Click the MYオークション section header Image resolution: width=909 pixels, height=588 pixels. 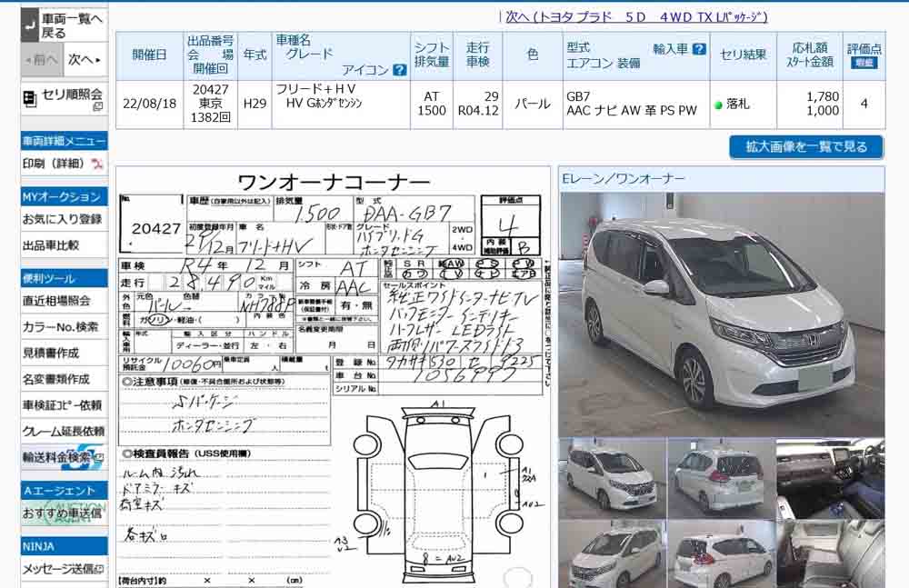pyautogui.click(x=64, y=196)
